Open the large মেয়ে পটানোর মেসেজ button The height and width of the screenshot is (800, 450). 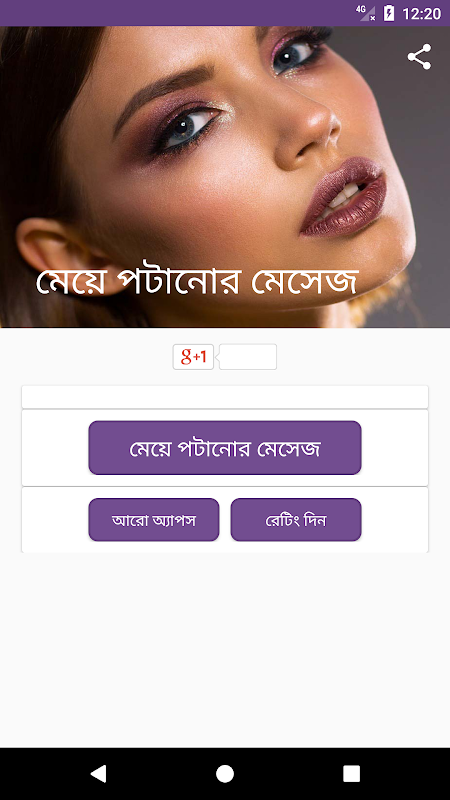pyautogui.click(x=225, y=447)
